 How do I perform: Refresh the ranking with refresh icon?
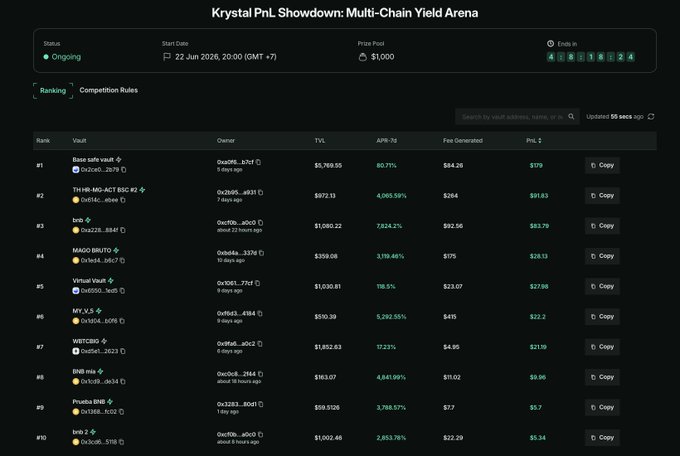(651, 116)
